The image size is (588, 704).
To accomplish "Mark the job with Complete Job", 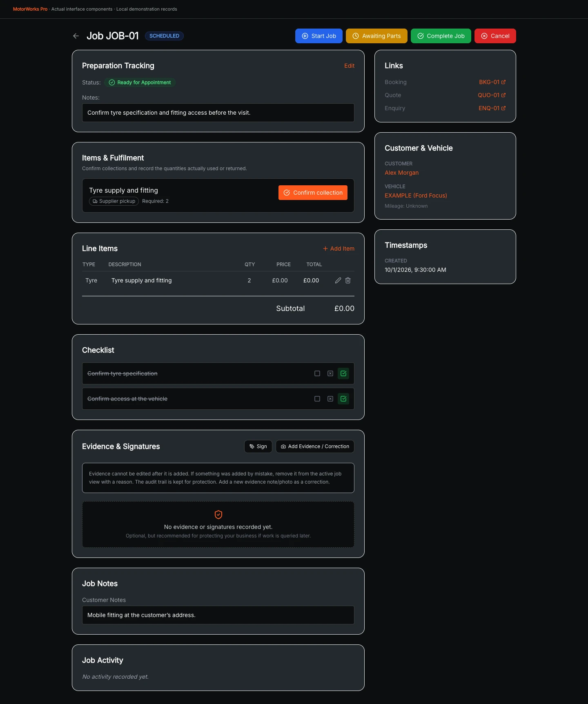I will coord(441,36).
